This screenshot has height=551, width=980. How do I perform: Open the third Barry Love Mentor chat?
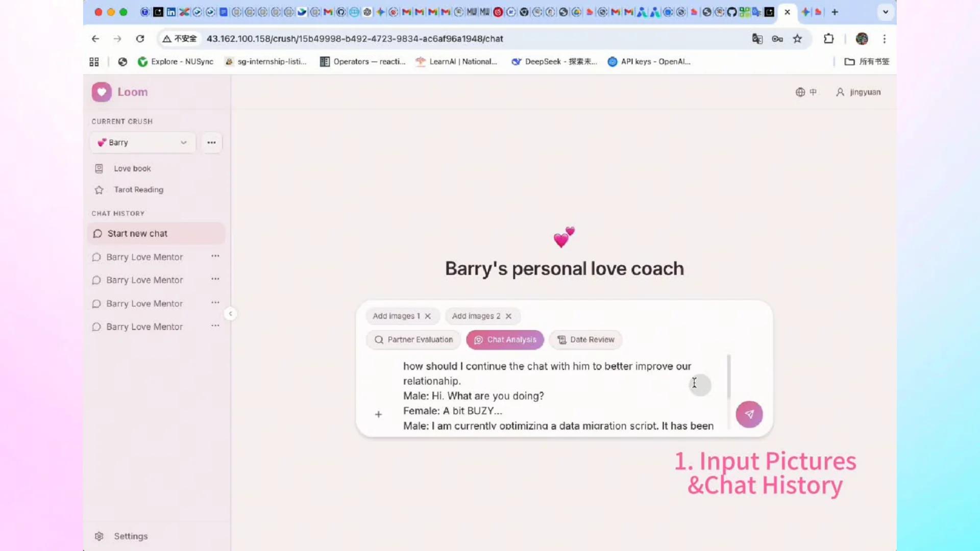144,304
